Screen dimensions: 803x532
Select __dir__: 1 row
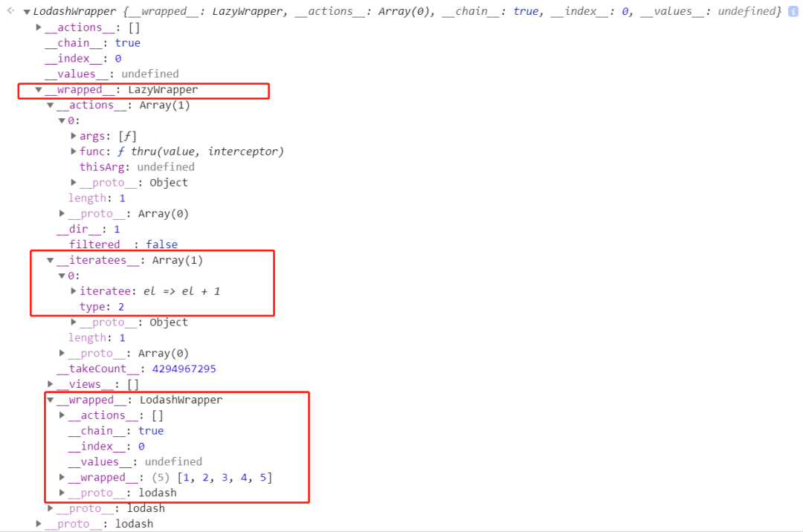[x=88, y=229]
